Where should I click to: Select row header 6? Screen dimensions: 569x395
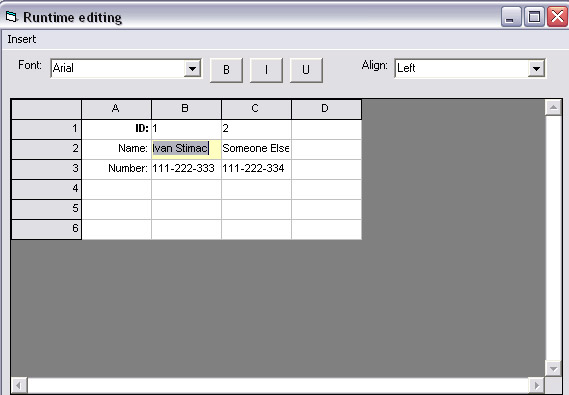[x=46, y=229]
